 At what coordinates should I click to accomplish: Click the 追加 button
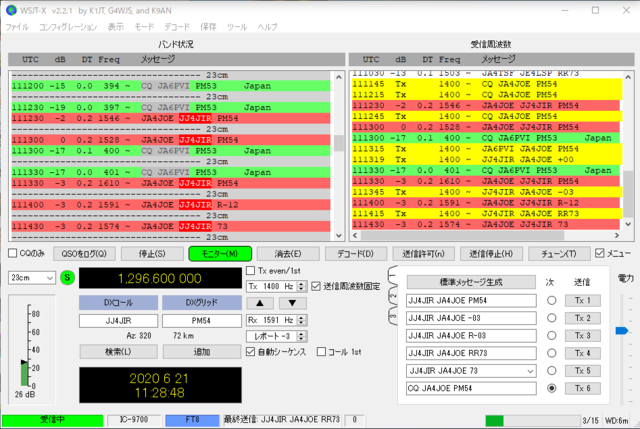coord(202,351)
